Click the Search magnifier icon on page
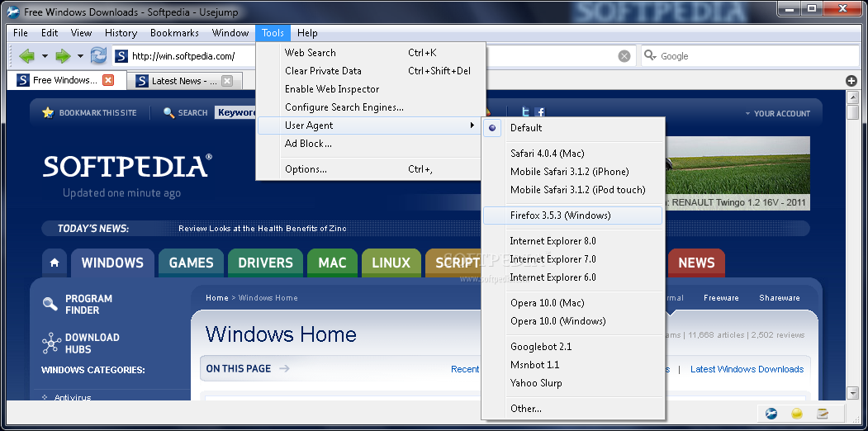868x431 pixels. [168, 113]
